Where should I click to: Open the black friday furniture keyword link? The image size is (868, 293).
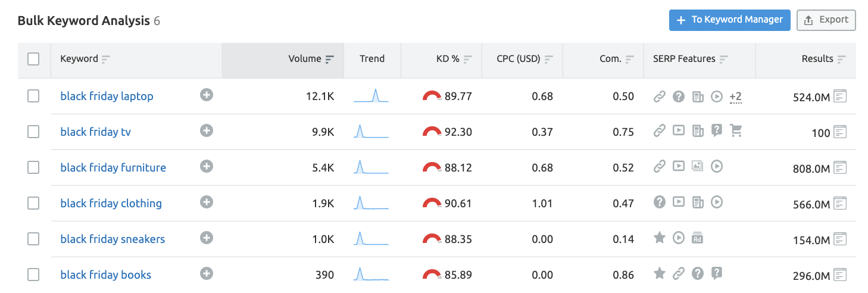coord(113,167)
